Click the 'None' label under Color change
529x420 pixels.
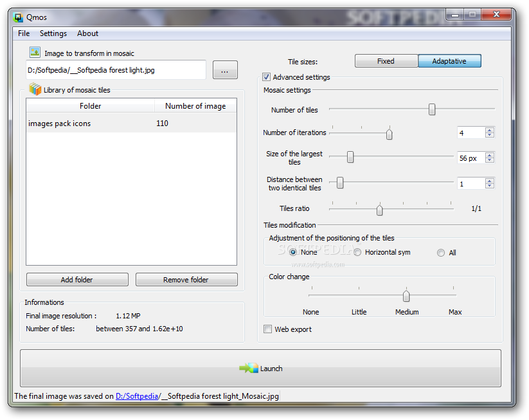[310, 312]
